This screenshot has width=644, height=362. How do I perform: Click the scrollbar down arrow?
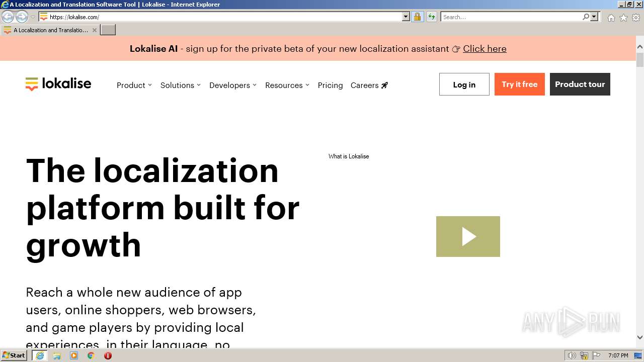tap(640, 338)
